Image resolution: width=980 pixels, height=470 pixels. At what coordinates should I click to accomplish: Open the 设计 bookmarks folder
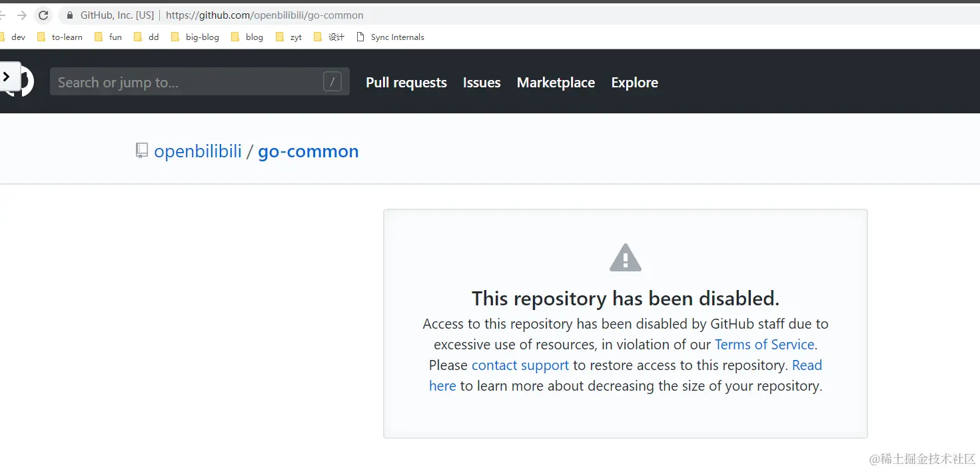pyautogui.click(x=328, y=37)
